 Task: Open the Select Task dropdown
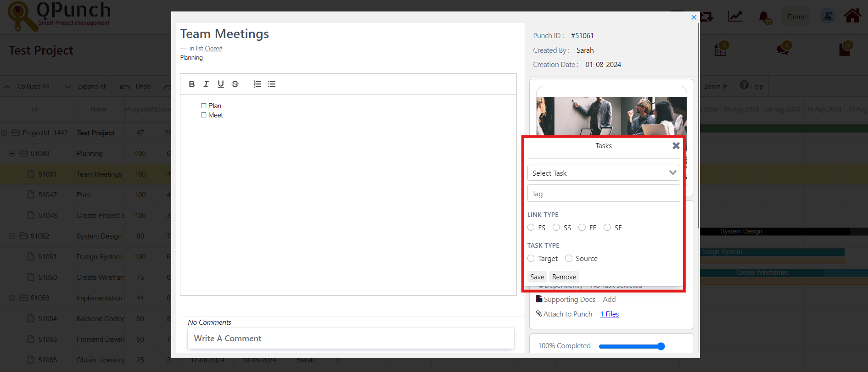tap(604, 173)
